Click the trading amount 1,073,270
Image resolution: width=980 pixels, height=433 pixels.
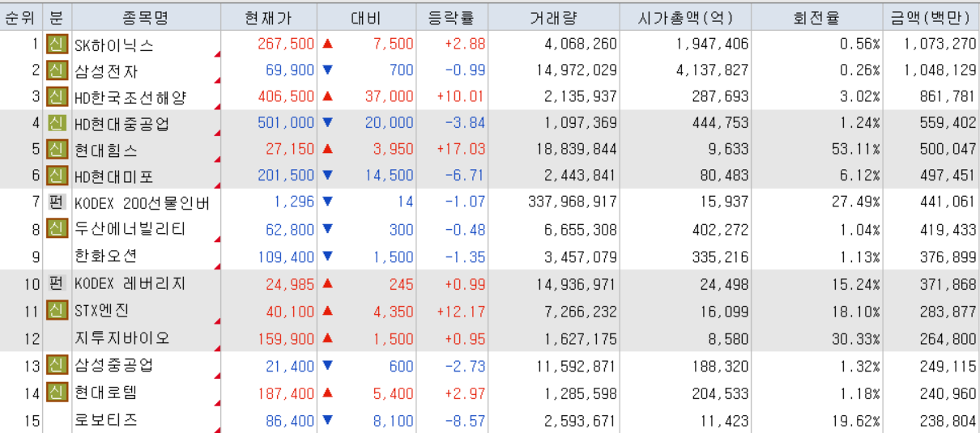940,44
